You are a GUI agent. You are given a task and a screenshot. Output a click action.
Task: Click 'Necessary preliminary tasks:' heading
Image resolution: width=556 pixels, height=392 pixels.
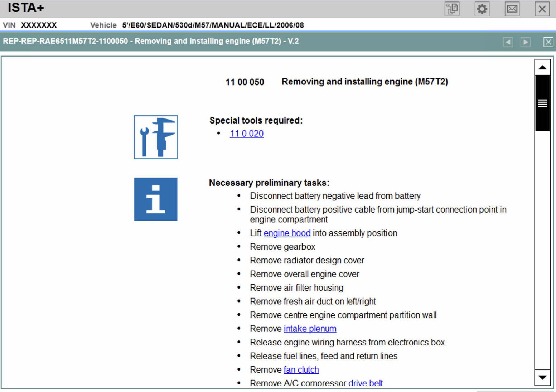pos(269,183)
